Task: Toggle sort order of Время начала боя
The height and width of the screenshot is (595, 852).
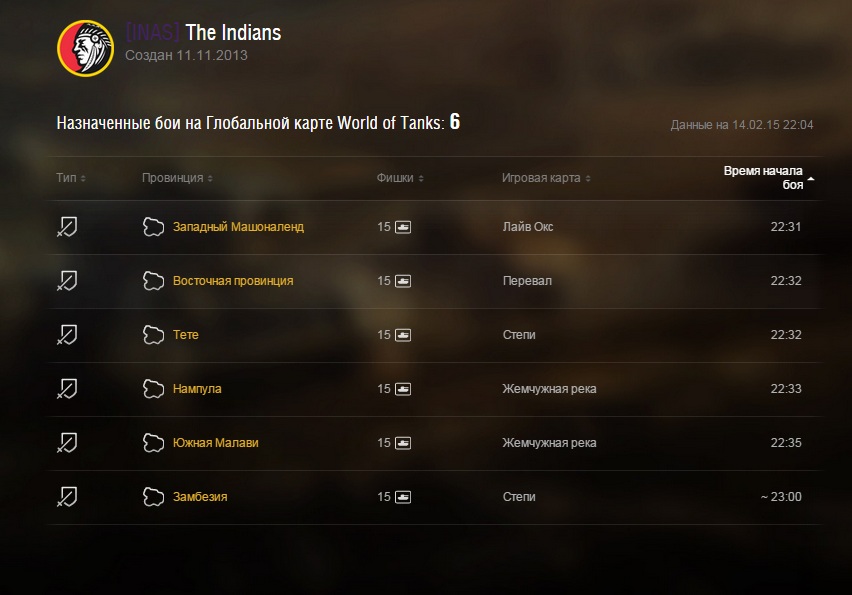Action: (769, 178)
